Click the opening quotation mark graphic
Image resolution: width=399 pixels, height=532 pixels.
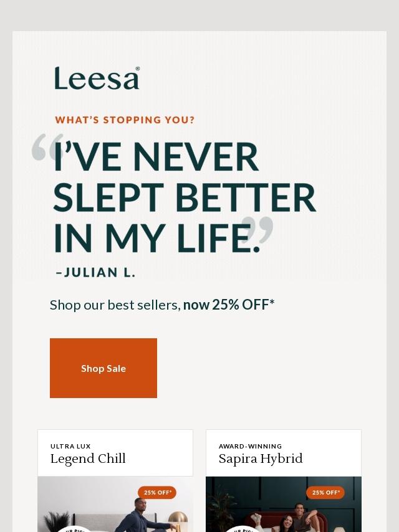[x=47, y=146]
